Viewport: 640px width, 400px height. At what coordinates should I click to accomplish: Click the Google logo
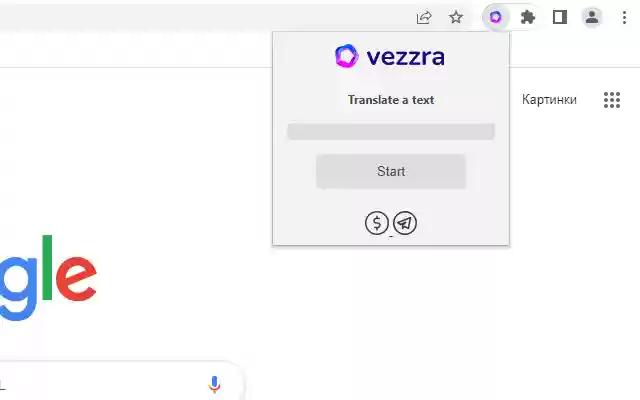[x=50, y=278]
